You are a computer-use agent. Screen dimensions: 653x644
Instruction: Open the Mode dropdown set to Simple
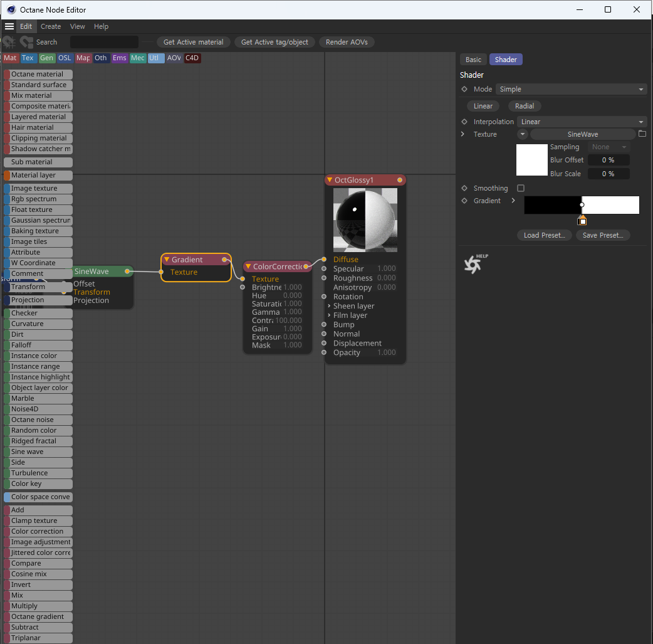[571, 89]
